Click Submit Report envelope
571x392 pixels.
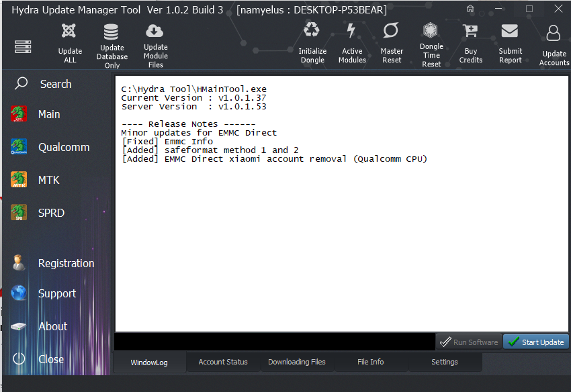[510, 31]
